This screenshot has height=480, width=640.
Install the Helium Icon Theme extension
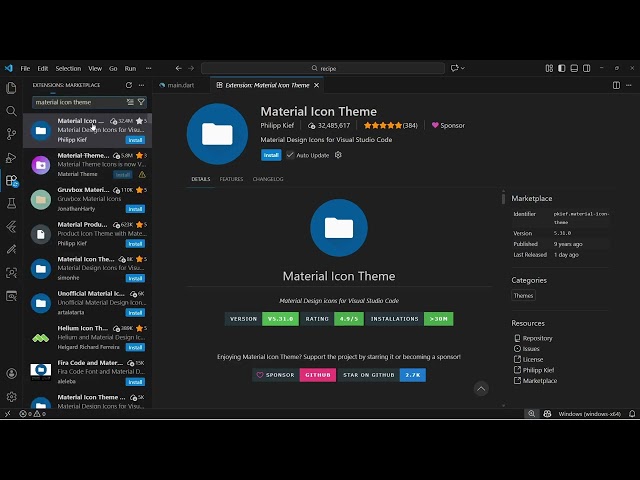(x=135, y=347)
